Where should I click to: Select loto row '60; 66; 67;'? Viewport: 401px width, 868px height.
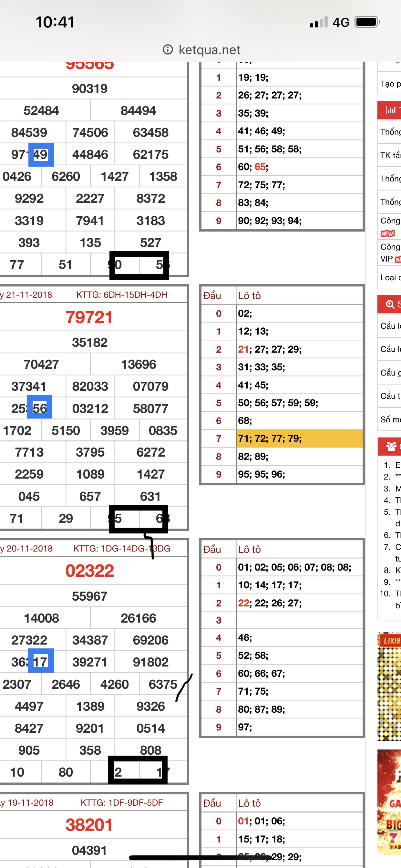point(300,674)
